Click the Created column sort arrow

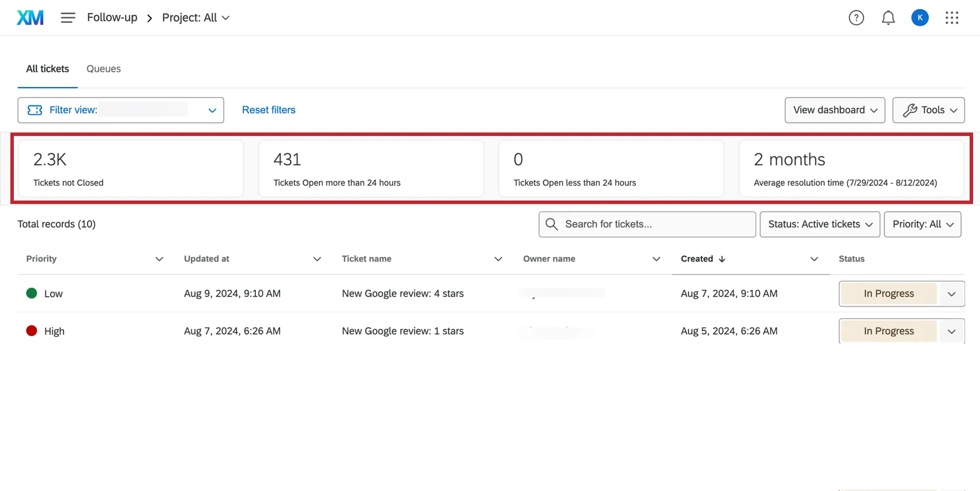point(722,259)
